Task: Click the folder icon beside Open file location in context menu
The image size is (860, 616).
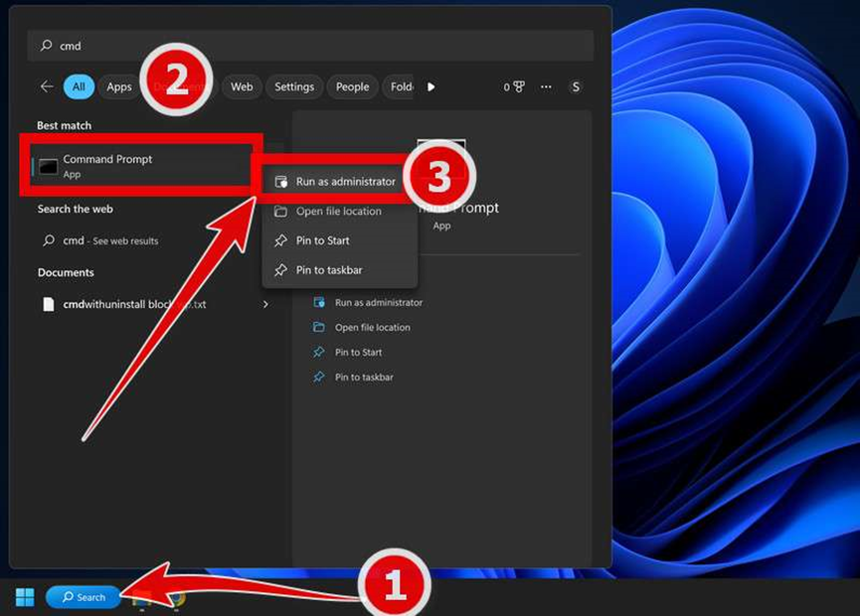Action: pyautogui.click(x=280, y=211)
